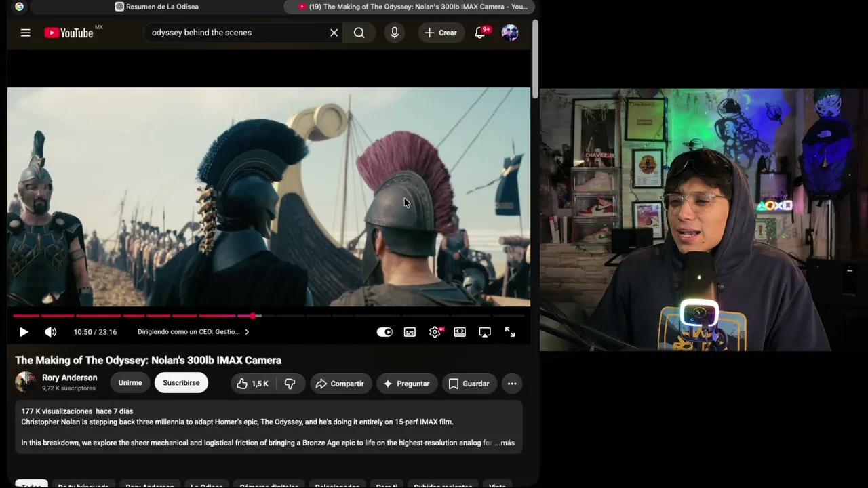868x488 pixels.
Task: Open the three-dot more actions menu
Action: (x=512, y=384)
